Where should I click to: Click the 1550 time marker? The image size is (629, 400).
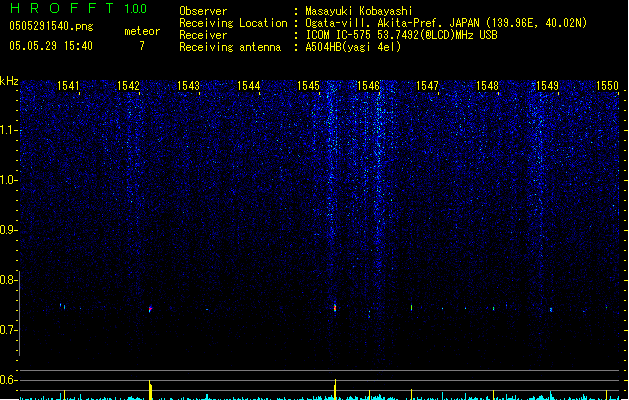click(607, 86)
